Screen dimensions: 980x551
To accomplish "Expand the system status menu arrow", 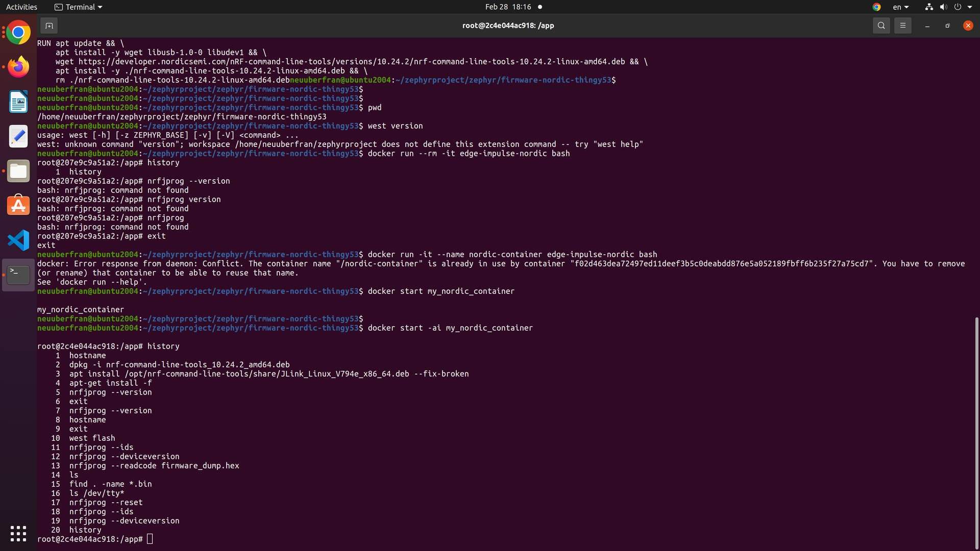I will click(970, 7).
